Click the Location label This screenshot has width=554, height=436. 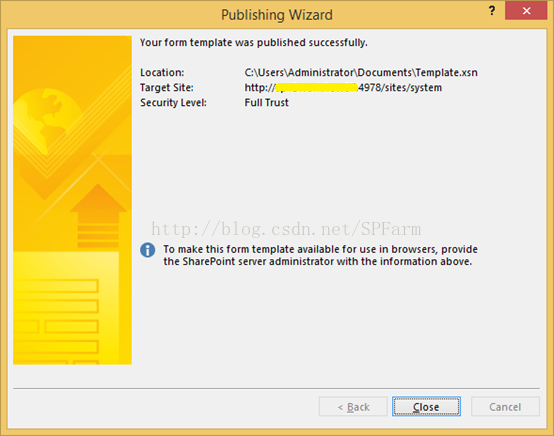162,72
